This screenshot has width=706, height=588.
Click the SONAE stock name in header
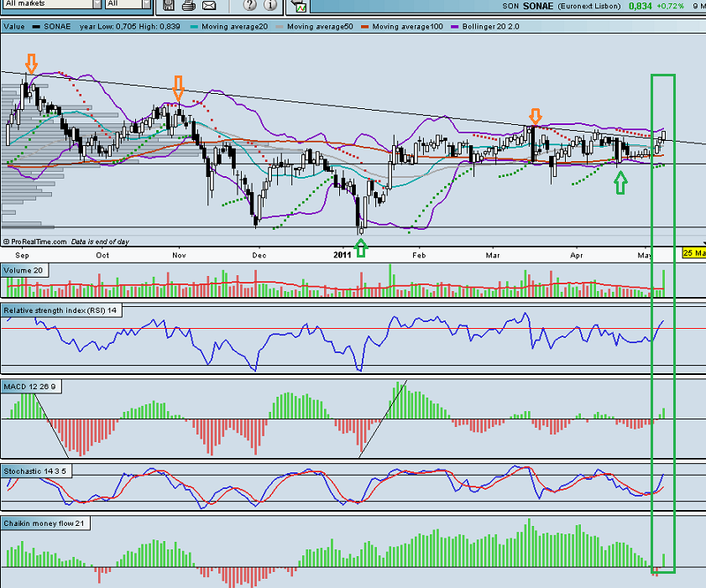pos(538,6)
